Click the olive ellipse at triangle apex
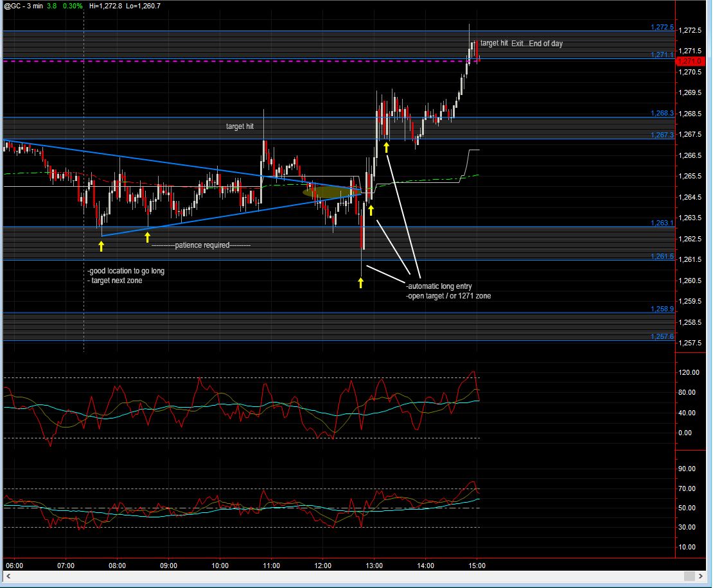The width and height of the screenshot is (713, 588). (x=332, y=192)
